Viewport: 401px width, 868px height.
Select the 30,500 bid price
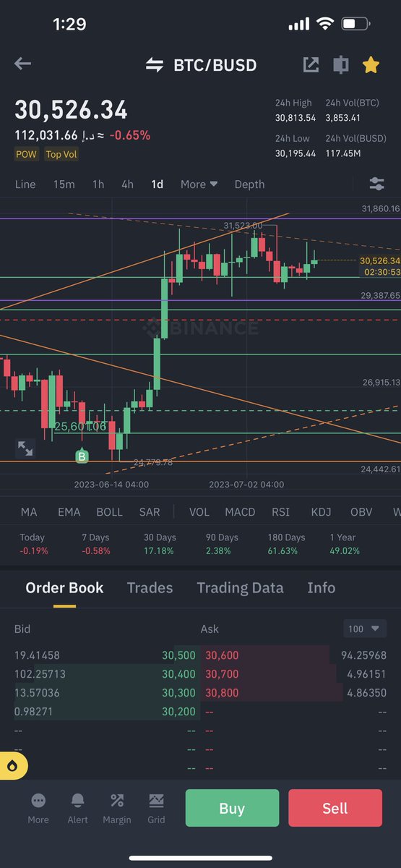click(x=178, y=655)
